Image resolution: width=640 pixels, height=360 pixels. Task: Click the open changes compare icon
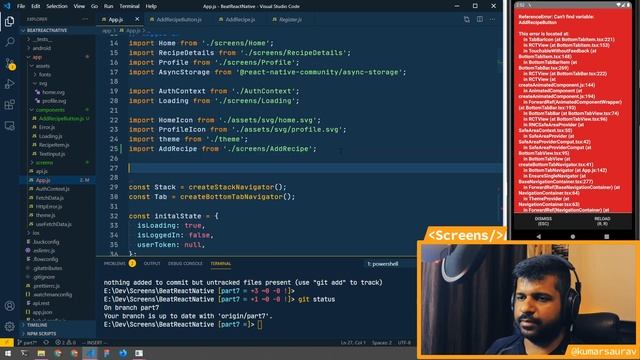click(467, 19)
